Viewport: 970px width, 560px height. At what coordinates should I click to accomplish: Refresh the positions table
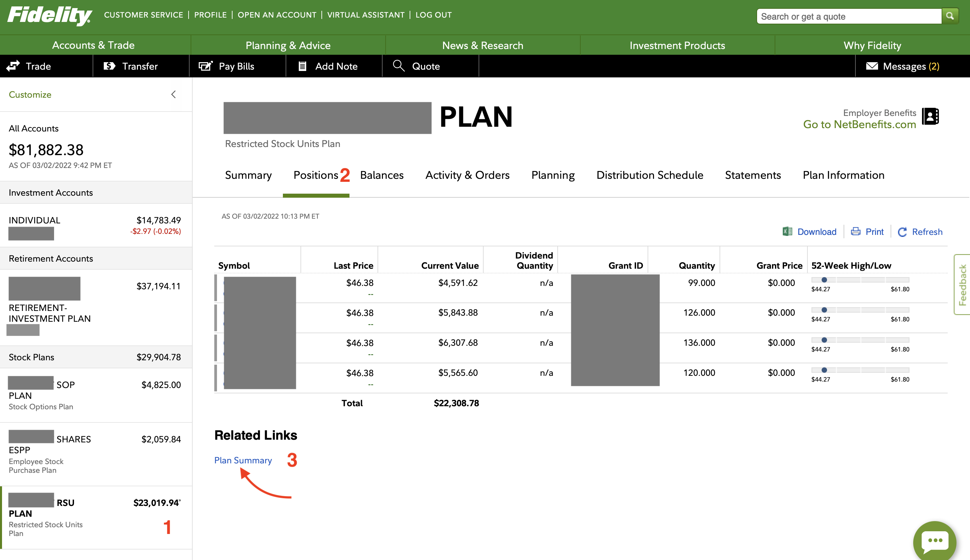coord(920,232)
